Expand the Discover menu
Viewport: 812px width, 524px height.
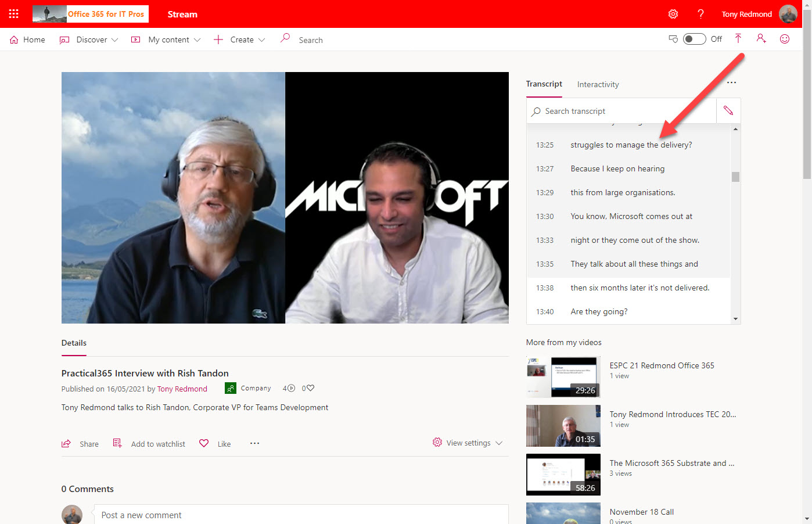click(89, 40)
